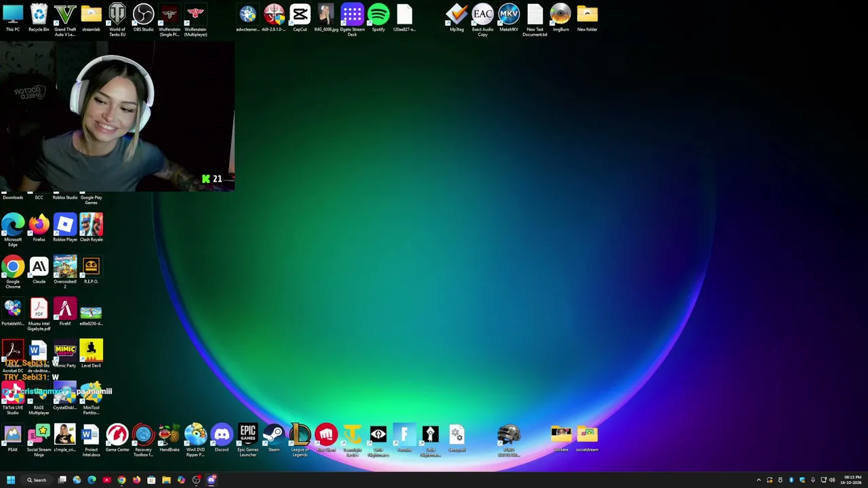
Task: Open Clash Royale shortcut
Action: coord(91,228)
